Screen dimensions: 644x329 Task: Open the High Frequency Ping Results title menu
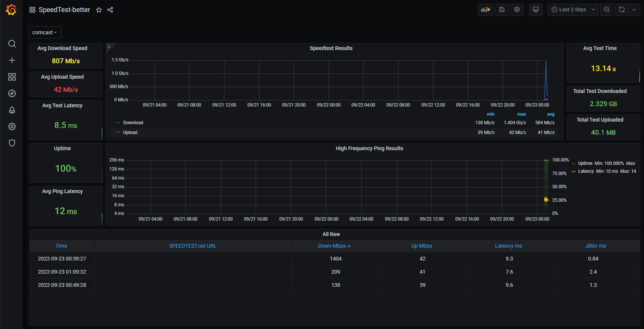coord(370,148)
